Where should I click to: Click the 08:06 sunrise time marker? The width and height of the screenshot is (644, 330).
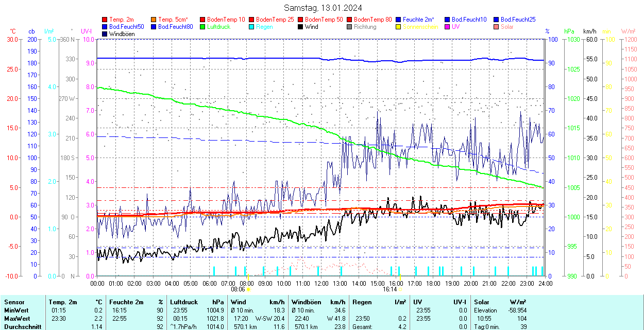[238, 289]
